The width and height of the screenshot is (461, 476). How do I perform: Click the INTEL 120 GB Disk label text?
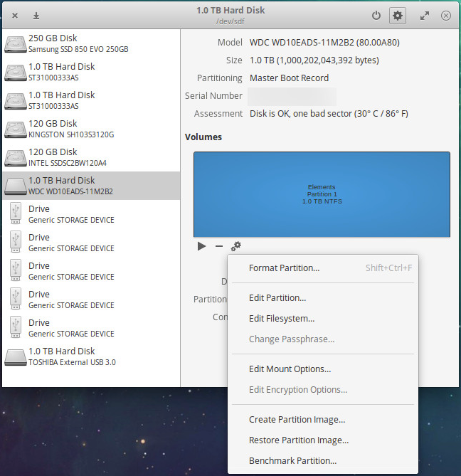(x=53, y=152)
